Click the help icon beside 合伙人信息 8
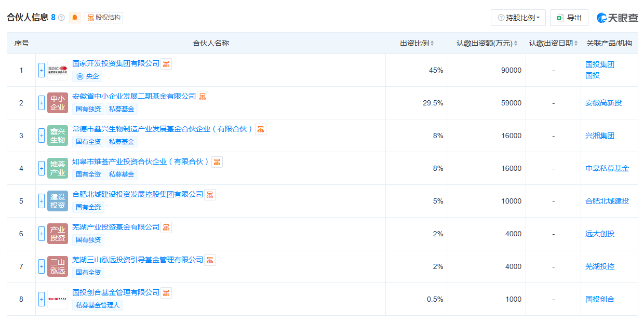 click(x=61, y=18)
